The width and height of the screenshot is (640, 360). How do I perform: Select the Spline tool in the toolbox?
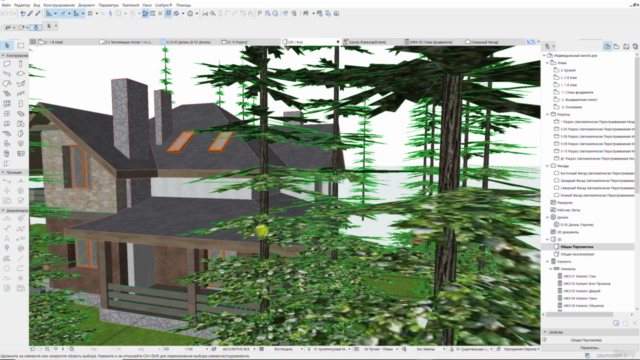[7, 278]
